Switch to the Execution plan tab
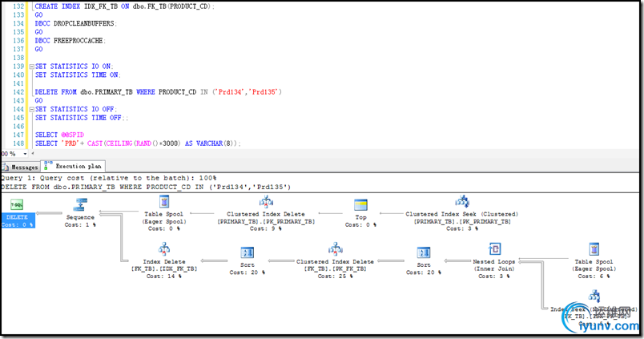Image resolution: width=644 pixels, height=339 pixels. pyautogui.click(x=73, y=166)
